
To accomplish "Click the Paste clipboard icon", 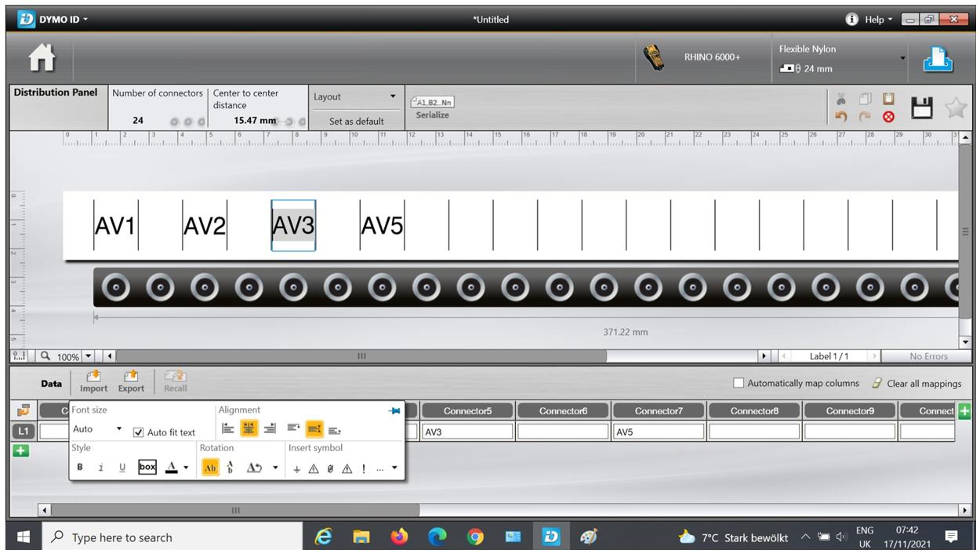I will coord(888,99).
